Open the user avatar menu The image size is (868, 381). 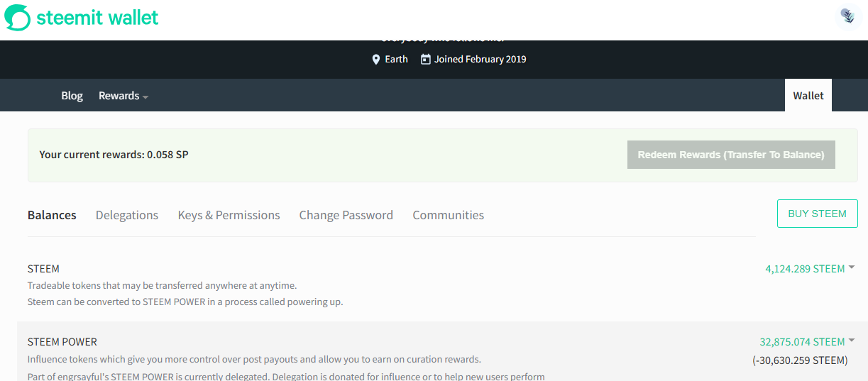pyautogui.click(x=849, y=17)
